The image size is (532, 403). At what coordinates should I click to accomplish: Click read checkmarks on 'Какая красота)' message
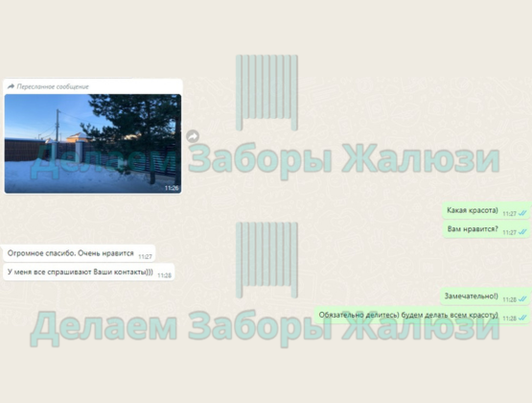point(522,214)
